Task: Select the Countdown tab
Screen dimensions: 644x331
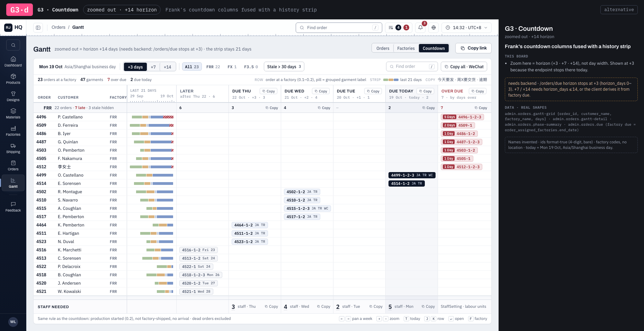Action: [x=433, y=48]
